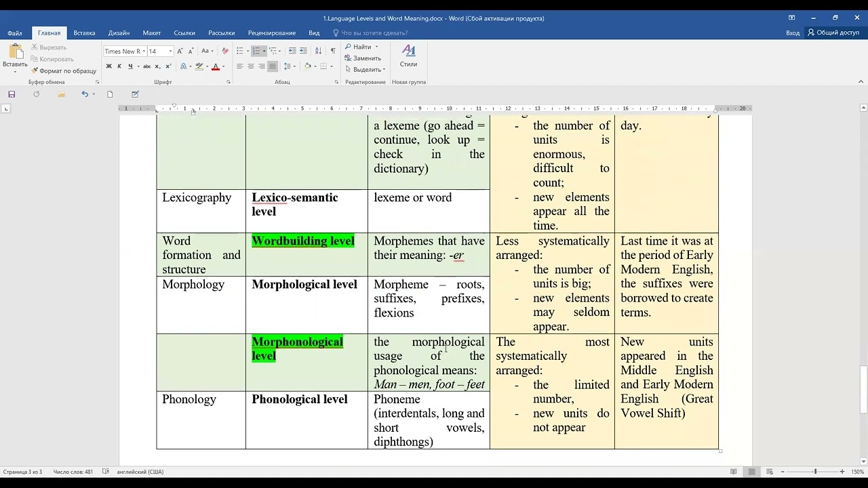
Task: Click the edit/touch mode icon in the quick access toolbar
Action: click(x=135, y=94)
